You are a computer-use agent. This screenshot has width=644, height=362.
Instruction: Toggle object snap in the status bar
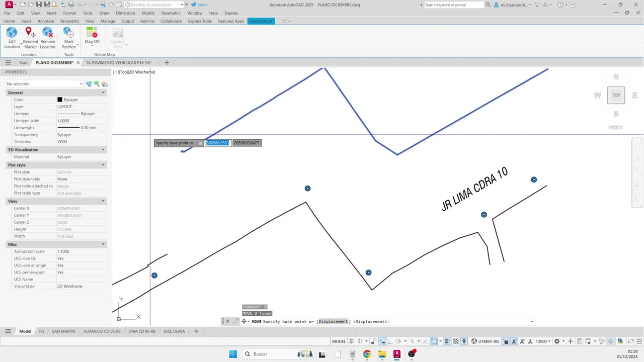pyautogui.click(x=433, y=341)
